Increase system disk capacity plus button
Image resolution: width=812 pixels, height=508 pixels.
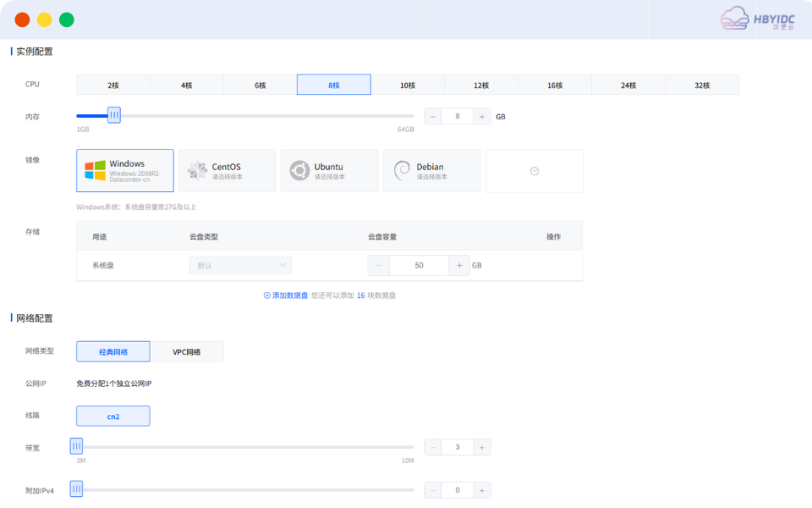[459, 265]
